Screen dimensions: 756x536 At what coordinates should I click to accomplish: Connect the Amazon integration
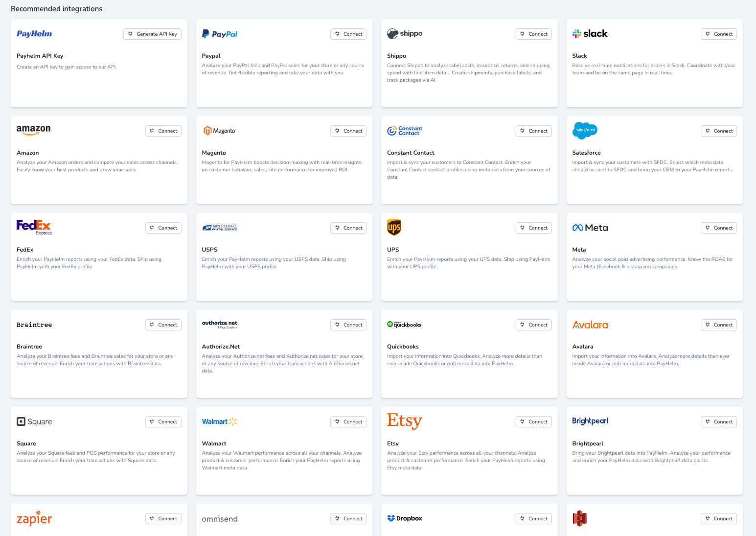tap(163, 131)
